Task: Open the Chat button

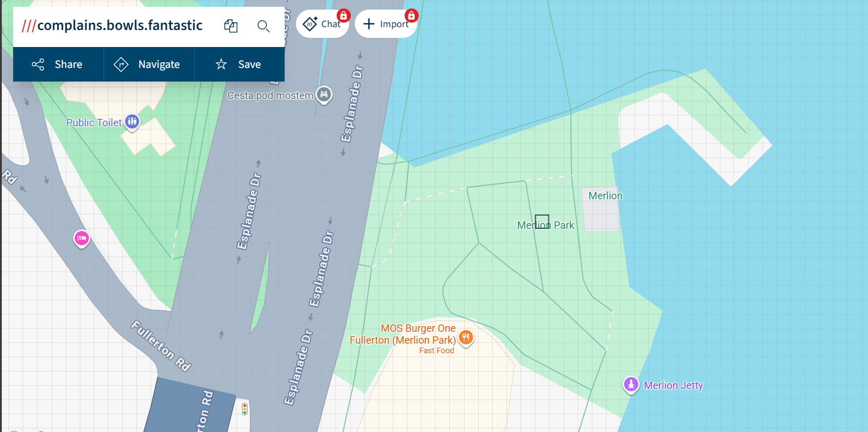Action: pos(322,24)
